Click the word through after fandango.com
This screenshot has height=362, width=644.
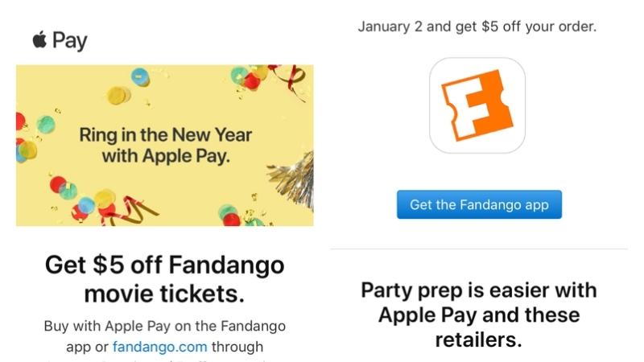[237, 347]
